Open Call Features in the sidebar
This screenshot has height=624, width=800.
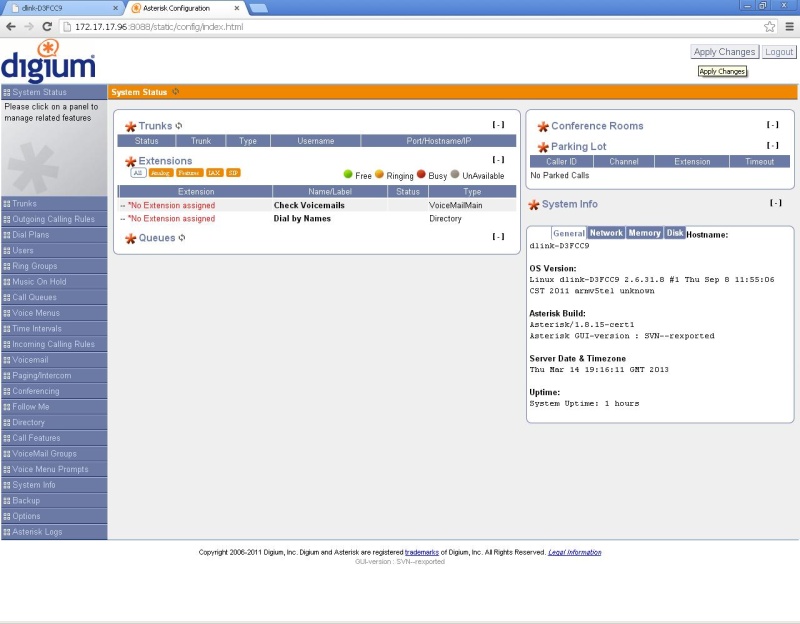[54, 438]
